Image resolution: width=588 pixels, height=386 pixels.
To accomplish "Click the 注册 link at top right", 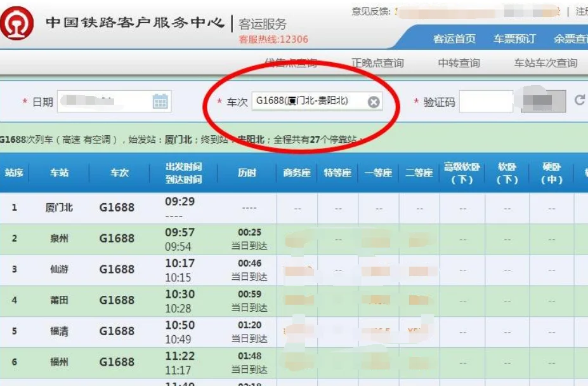I will pos(582,11).
